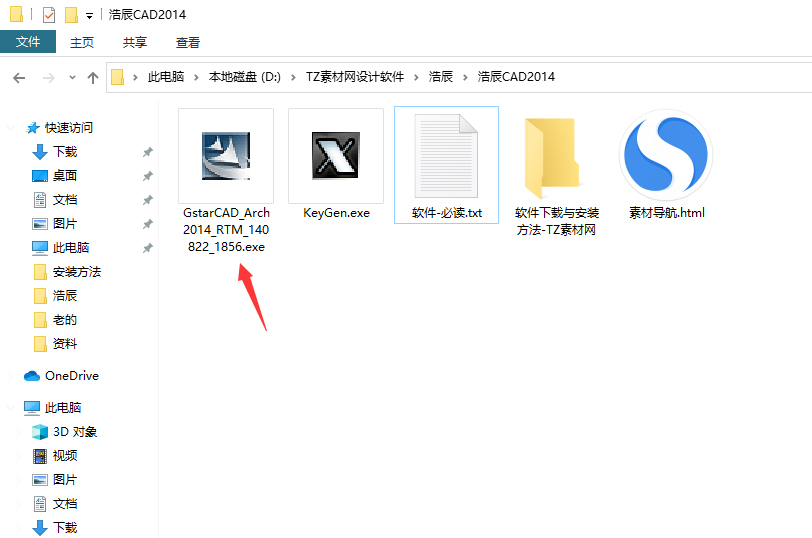The height and width of the screenshot is (538, 812).
Task: Expand chevron after TZ素材网设计软件 breadcrumb
Action: [416, 77]
